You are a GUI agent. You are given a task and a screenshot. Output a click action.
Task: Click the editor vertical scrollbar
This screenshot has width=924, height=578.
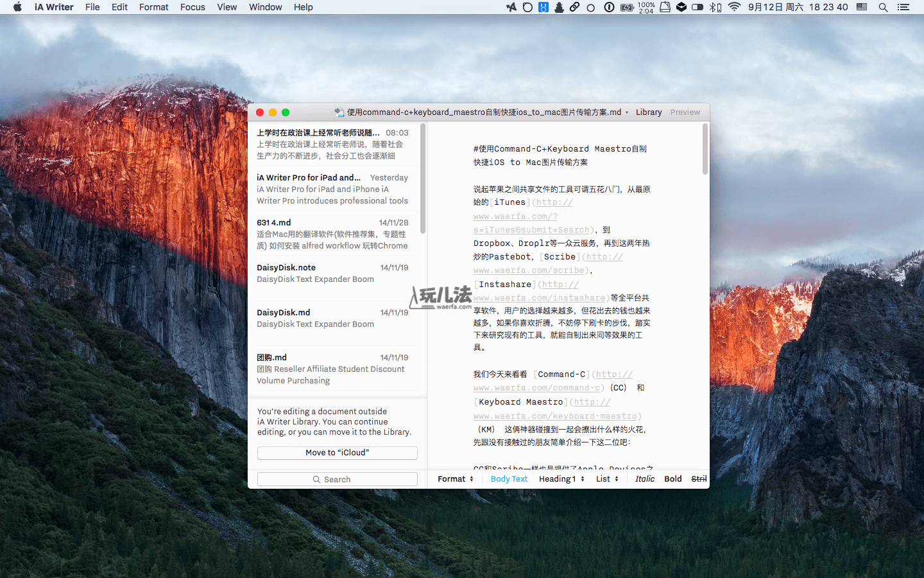705,149
